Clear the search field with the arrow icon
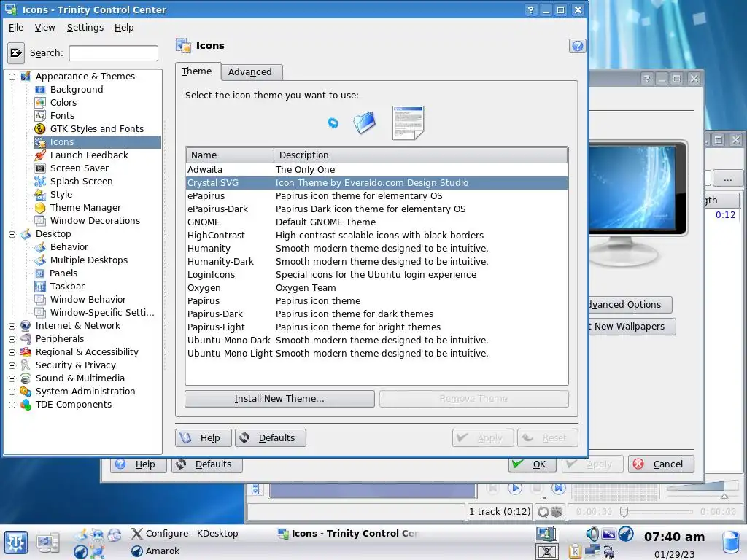 point(16,52)
